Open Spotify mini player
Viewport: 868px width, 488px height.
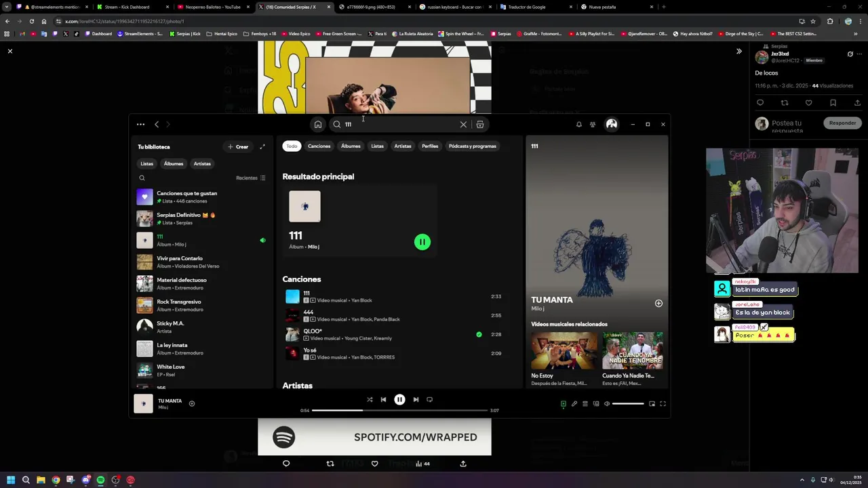click(x=652, y=404)
